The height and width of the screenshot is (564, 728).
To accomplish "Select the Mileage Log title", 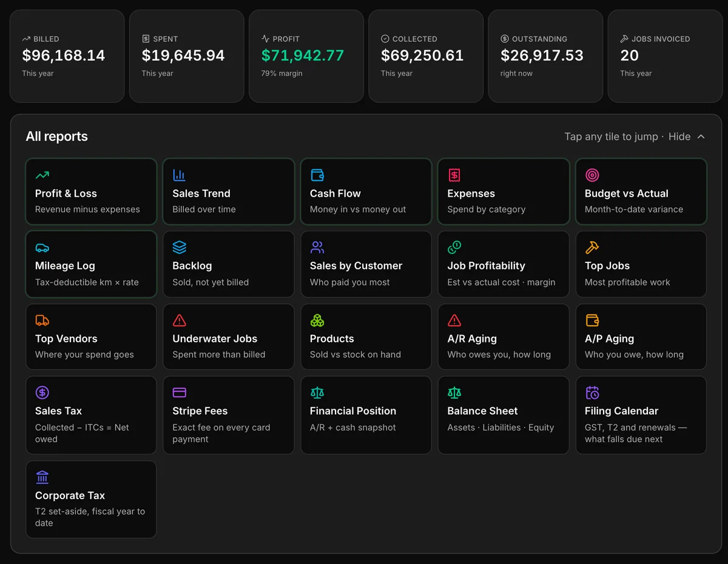I will pyautogui.click(x=65, y=266).
